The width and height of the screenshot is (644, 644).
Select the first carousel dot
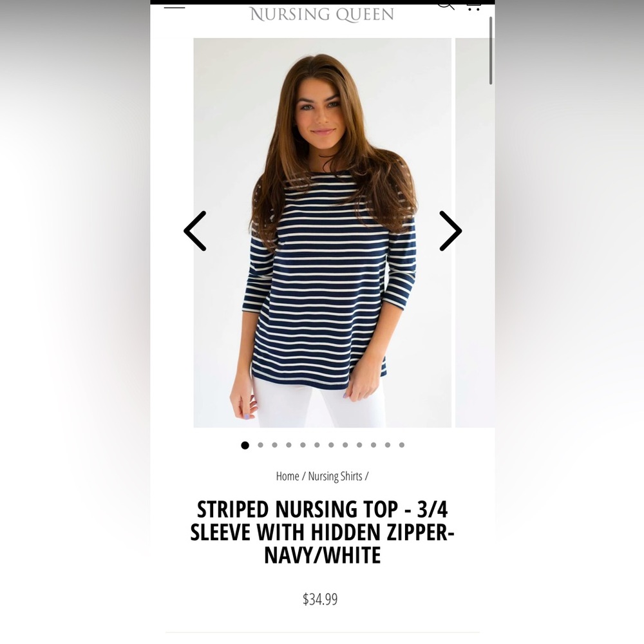(x=245, y=445)
